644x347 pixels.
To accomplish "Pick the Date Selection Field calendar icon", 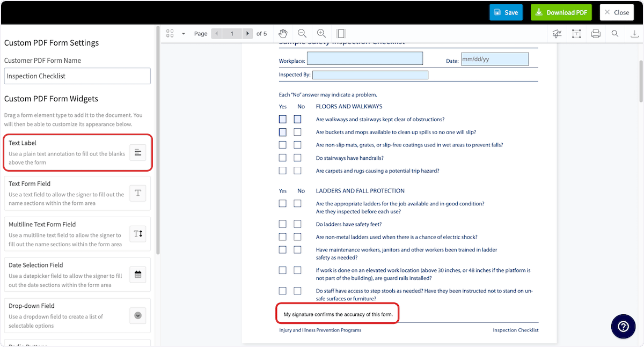I will pyautogui.click(x=138, y=275).
